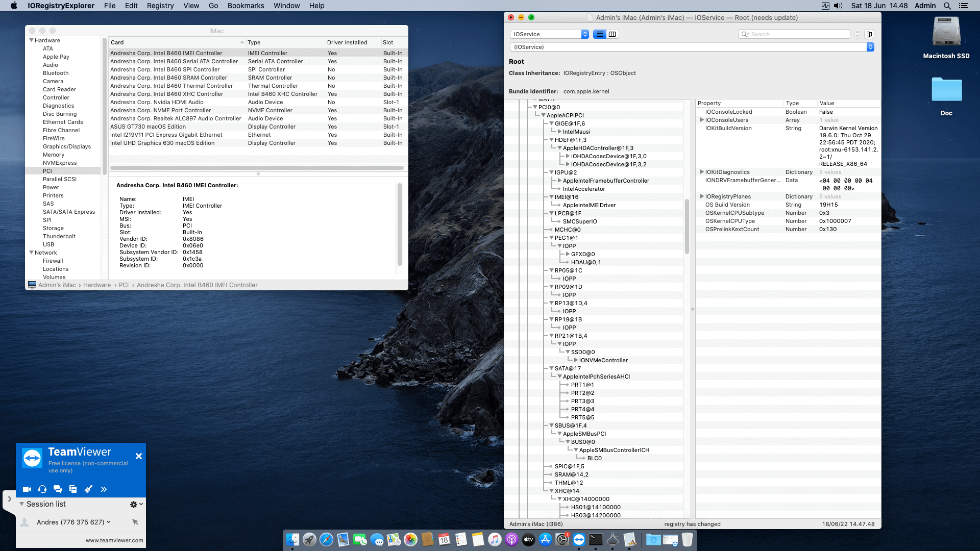Open the TeamViewer chat panel
Image resolution: width=980 pixels, height=551 pixels.
(58, 489)
